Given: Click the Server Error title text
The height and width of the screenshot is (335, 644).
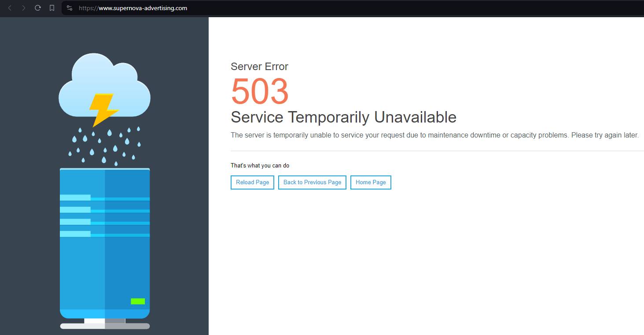Looking at the screenshot, I should 259,67.
